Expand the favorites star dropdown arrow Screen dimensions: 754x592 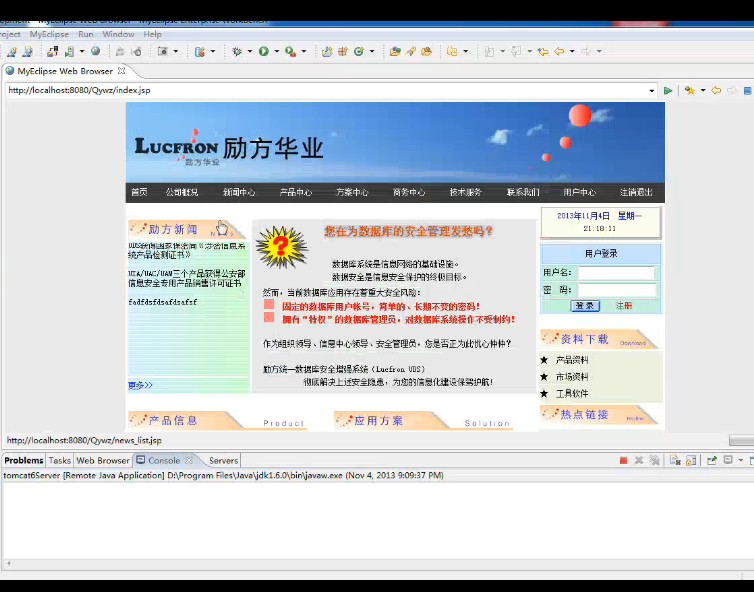(x=703, y=90)
